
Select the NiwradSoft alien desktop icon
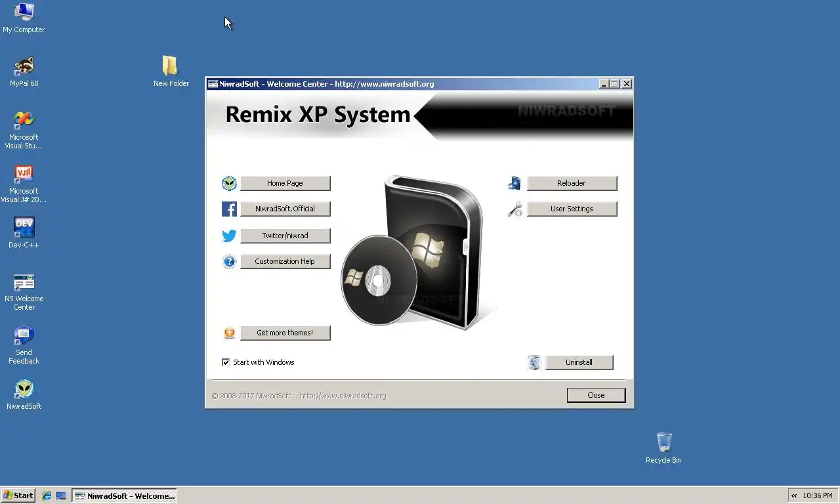pos(24,389)
